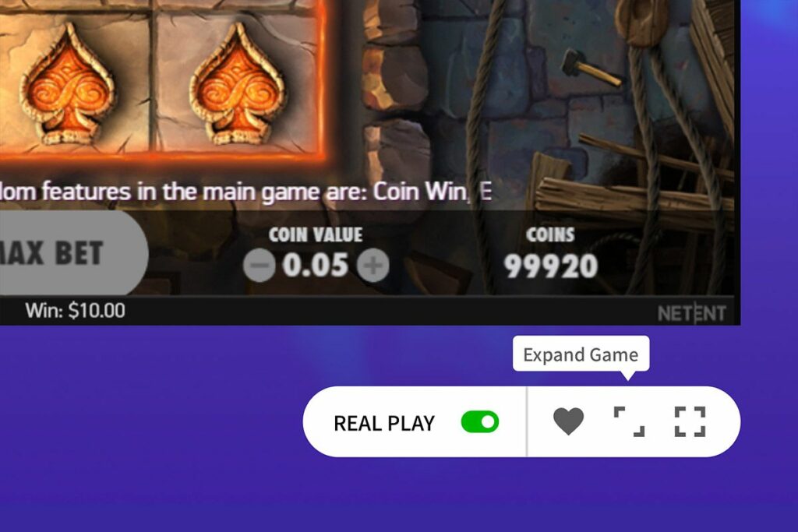Select the right orange spade symbol

point(238,84)
